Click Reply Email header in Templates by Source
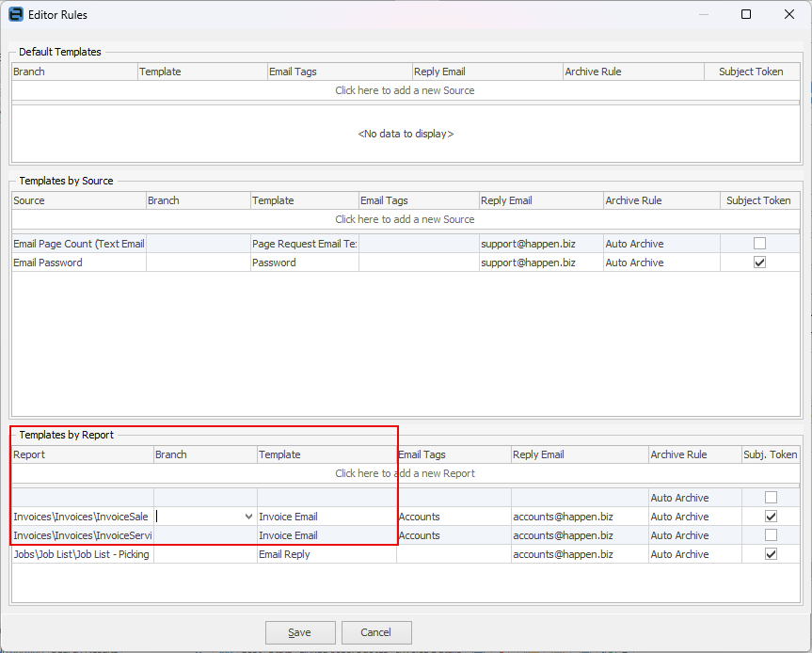This screenshot has height=653, width=812. coord(541,200)
